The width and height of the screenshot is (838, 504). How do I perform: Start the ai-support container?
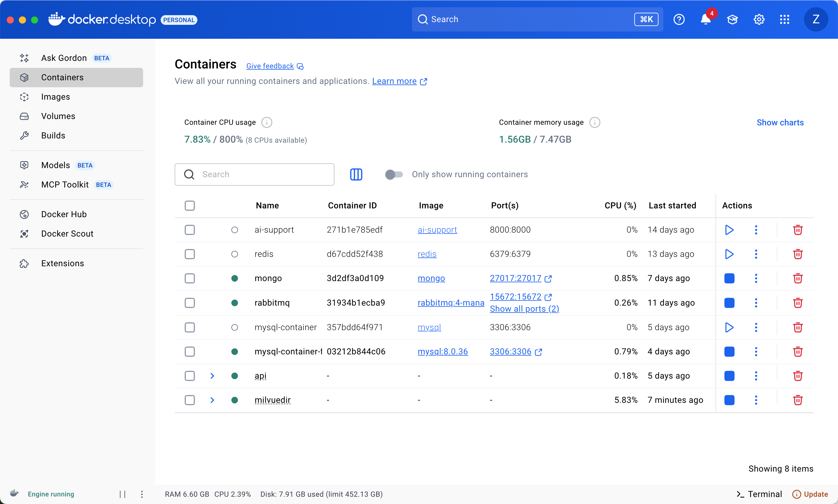[x=729, y=230]
